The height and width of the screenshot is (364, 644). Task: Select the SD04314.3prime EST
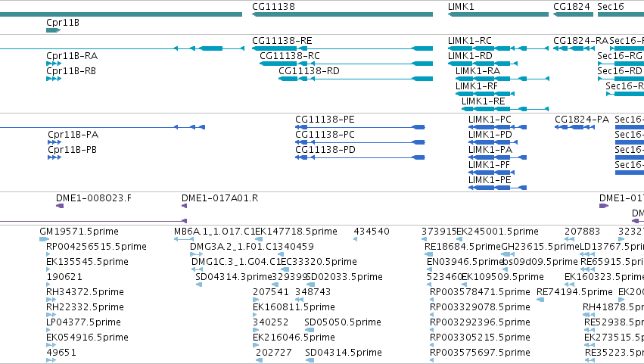(x=199, y=285)
